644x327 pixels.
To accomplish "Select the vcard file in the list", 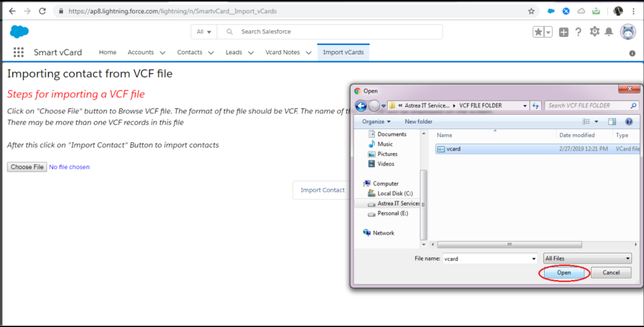I will [537, 149].
